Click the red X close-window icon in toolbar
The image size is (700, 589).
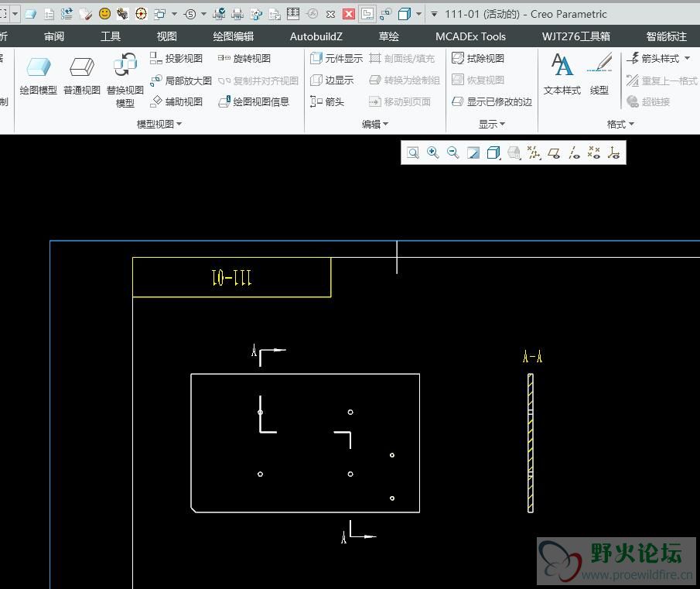pyautogui.click(x=349, y=14)
